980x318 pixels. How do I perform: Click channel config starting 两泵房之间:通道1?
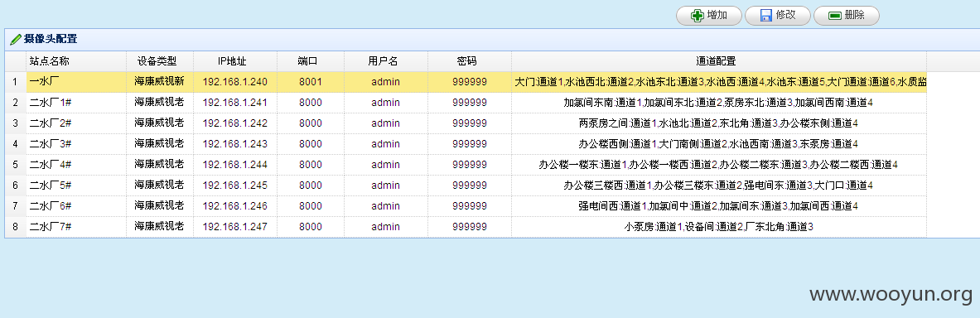point(719,123)
